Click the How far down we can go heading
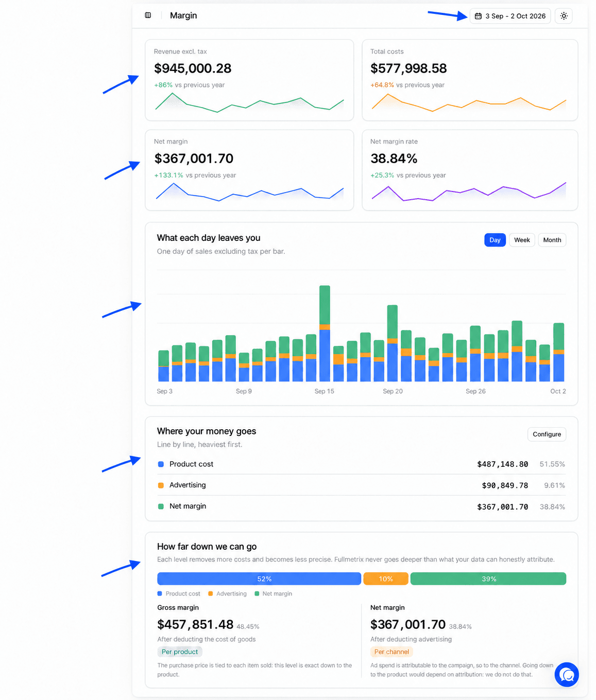This screenshot has height=700, width=596. (x=207, y=547)
